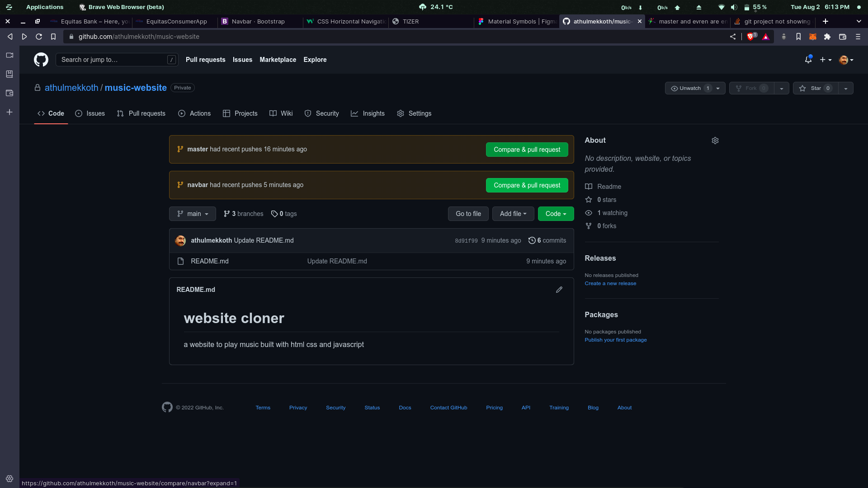Open Marketplace in top navigation

click(x=278, y=60)
